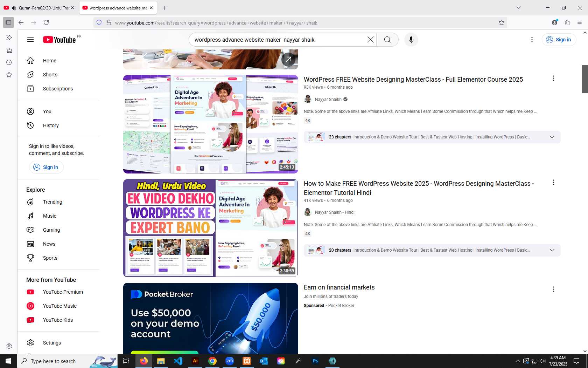The height and width of the screenshot is (368, 588).
Task: Click the URL address bar
Action: (301, 23)
